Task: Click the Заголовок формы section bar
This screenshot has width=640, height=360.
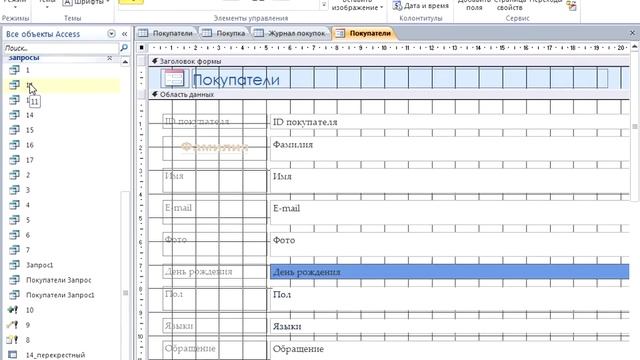Action: click(389, 61)
